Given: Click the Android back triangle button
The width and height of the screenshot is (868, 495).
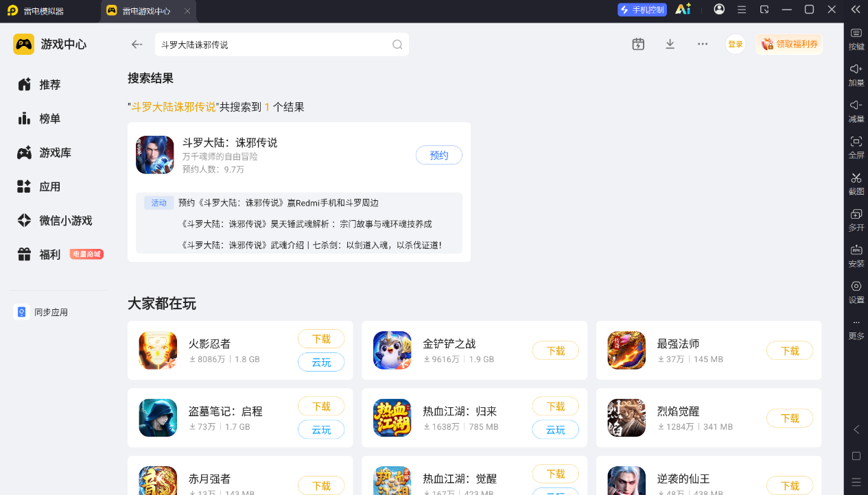Looking at the screenshot, I should (x=856, y=429).
